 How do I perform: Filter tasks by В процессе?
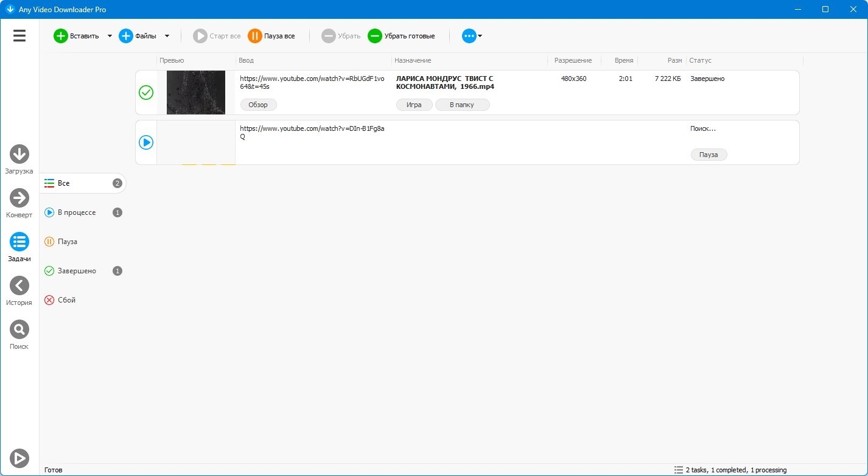pos(83,212)
